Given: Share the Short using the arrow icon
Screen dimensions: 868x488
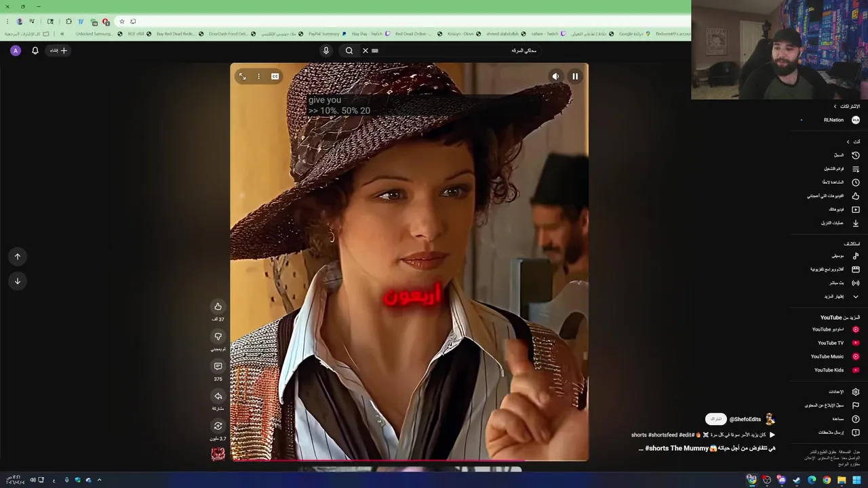Looking at the screenshot, I should pyautogui.click(x=218, y=396).
